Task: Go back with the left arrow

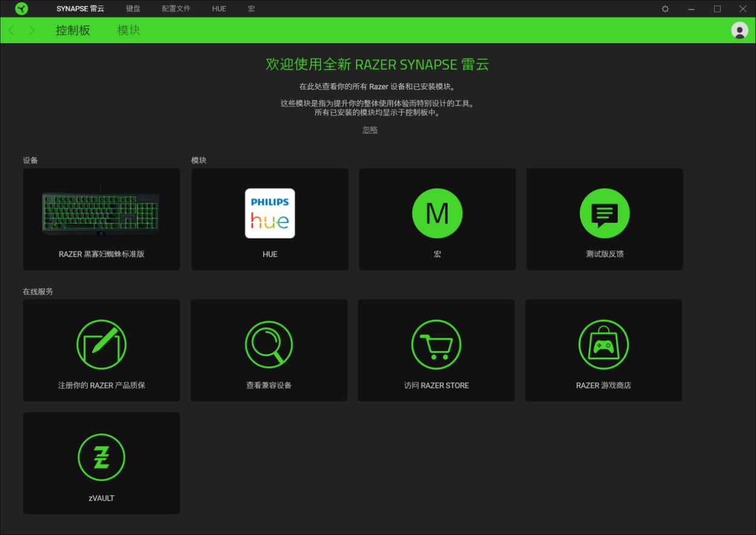Action: click(x=11, y=30)
